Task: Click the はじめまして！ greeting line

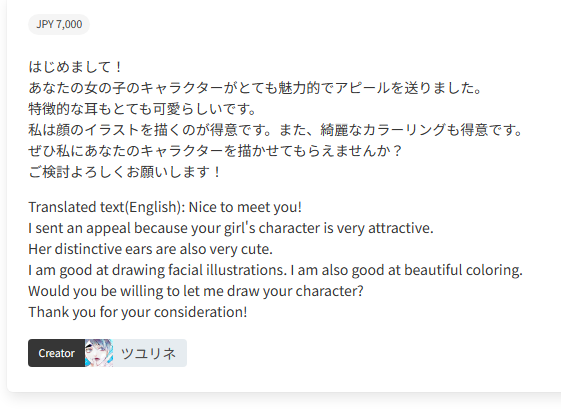Action: coord(76,67)
